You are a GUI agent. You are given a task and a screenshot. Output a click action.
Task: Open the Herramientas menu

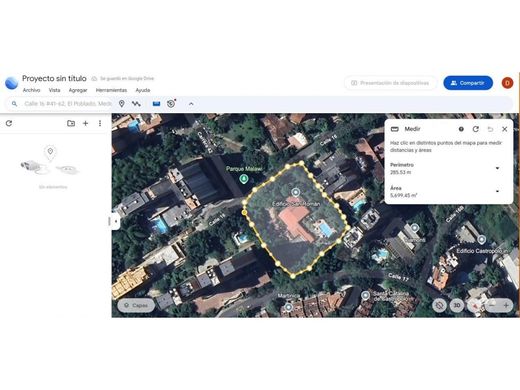111,90
